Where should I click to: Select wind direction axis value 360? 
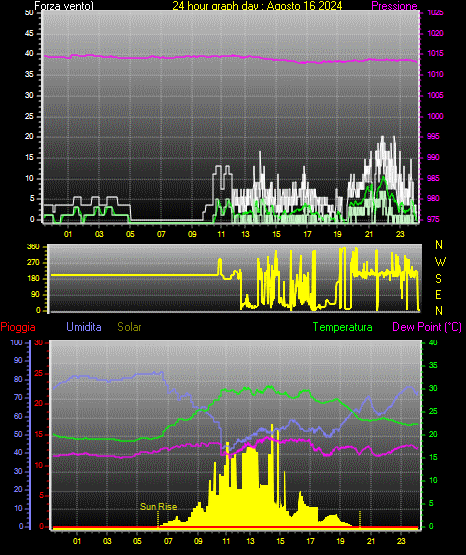(34, 247)
